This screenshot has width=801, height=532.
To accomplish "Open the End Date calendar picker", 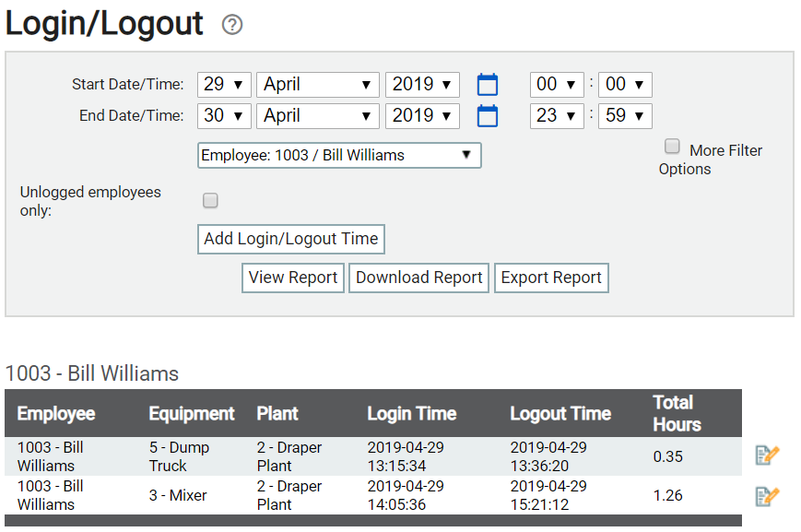I will pyautogui.click(x=487, y=116).
